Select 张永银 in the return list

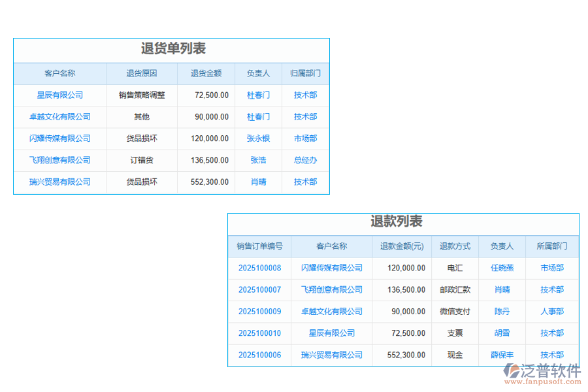pyautogui.click(x=258, y=139)
